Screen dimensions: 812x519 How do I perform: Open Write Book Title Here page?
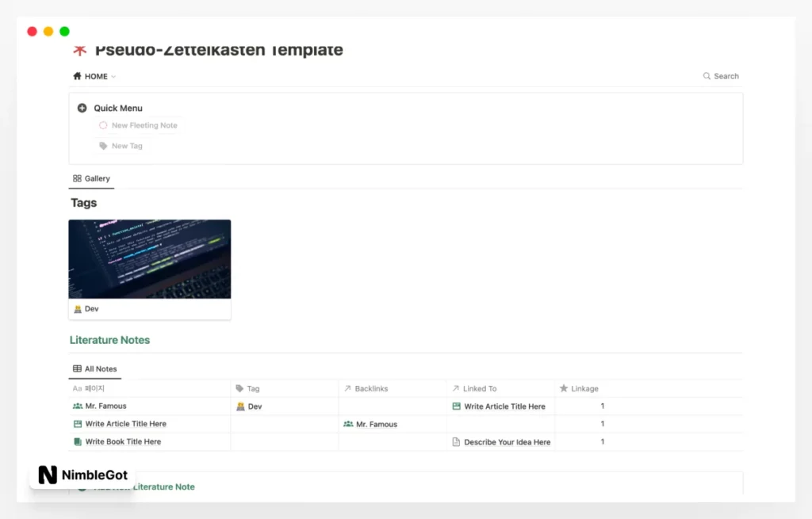pyautogui.click(x=123, y=441)
